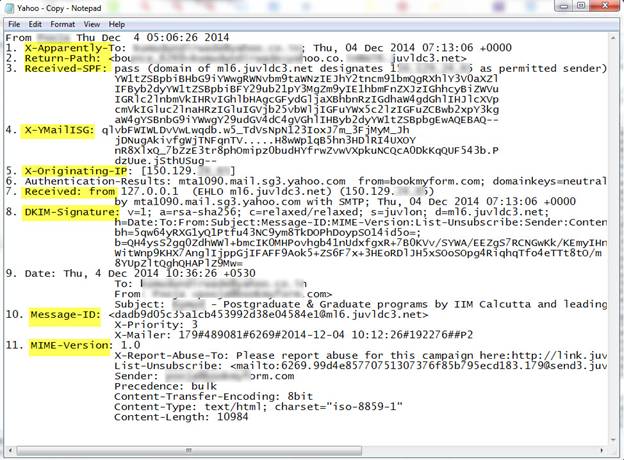Screen dimensions: 624x460
Task: Open the Help menu
Action: coord(117,24)
